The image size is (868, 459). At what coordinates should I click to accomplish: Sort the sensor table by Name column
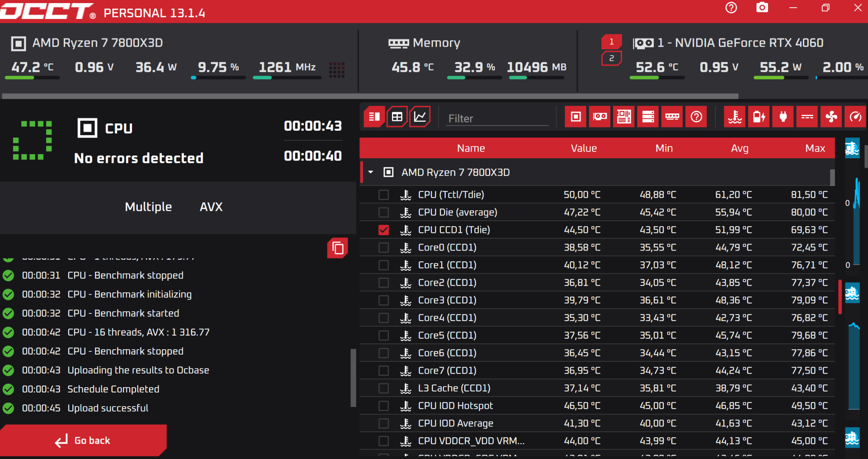[x=471, y=148]
